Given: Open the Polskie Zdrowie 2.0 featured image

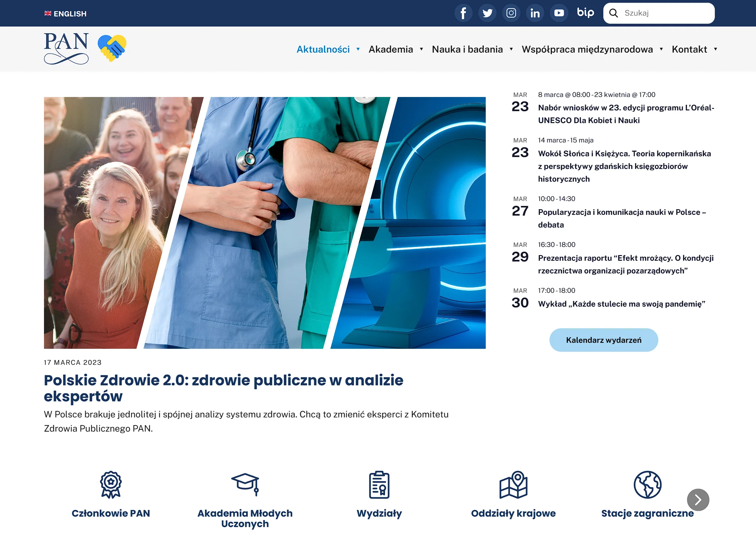Looking at the screenshot, I should tap(265, 223).
